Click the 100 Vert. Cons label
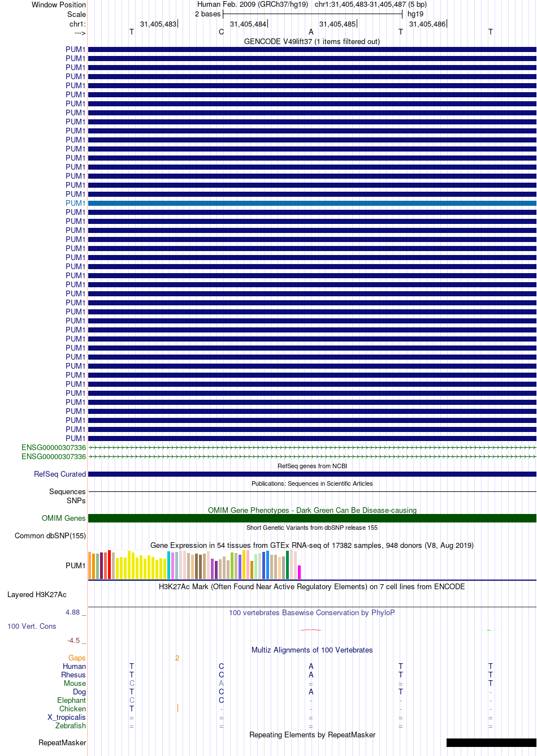Screen dimensions: 537x756 [32, 626]
